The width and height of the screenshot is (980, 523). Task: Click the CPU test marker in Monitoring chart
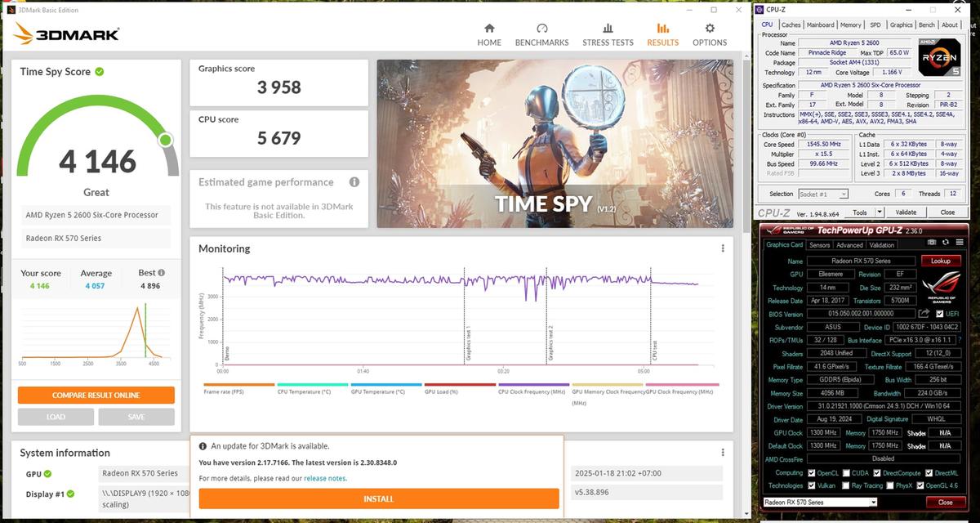(x=654, y=351)
